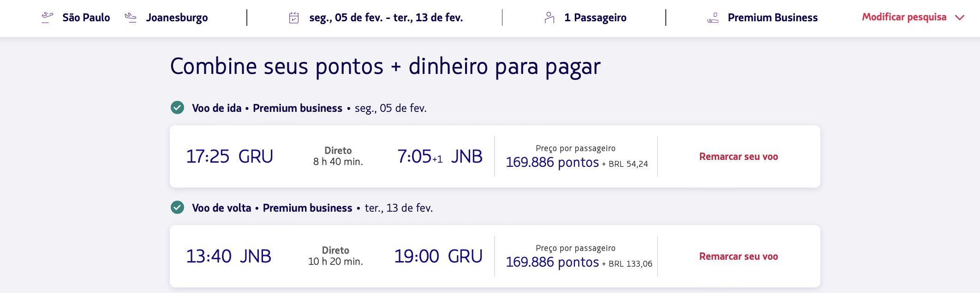This screenshot has height=293, width=980.
Task: Click green checkmark next to Voo de volta
Action: (x=177, y=208)
